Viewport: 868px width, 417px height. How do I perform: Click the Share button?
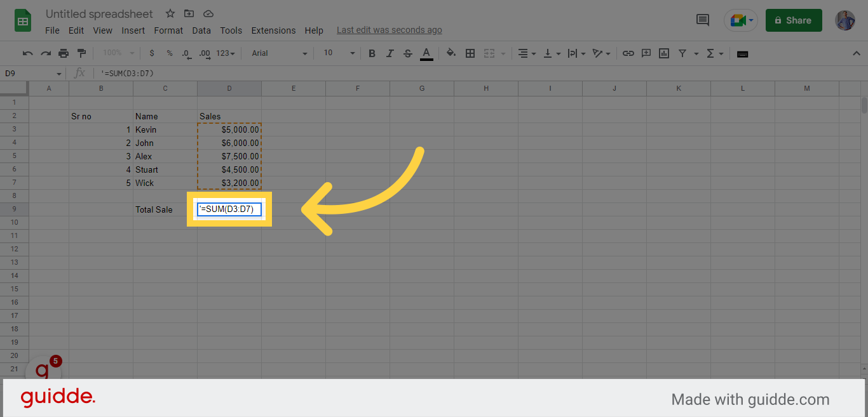793,20
